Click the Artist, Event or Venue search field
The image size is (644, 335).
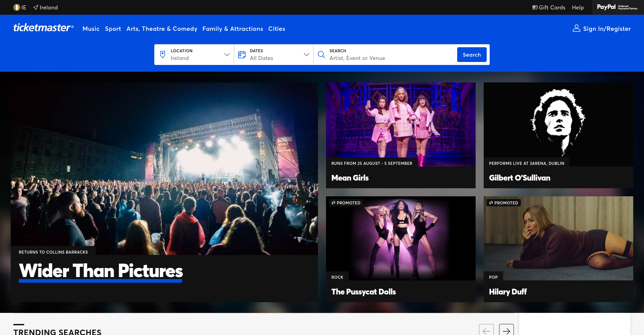pyautogui.click(x=385, y=55)
